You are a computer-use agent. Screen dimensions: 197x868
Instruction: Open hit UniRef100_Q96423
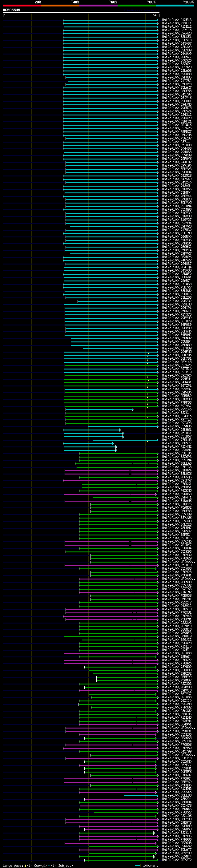pos(177,33)
